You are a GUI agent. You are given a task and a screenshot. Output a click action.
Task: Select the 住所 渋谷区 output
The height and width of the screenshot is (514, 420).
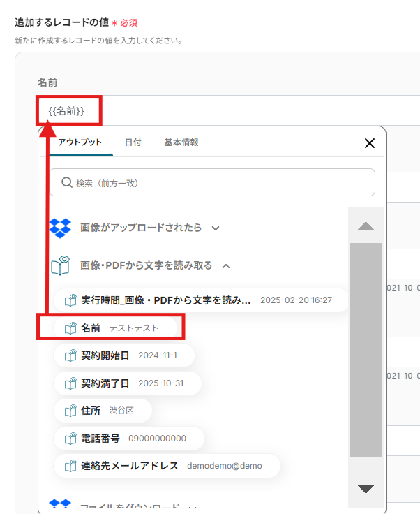coord(103,411)
